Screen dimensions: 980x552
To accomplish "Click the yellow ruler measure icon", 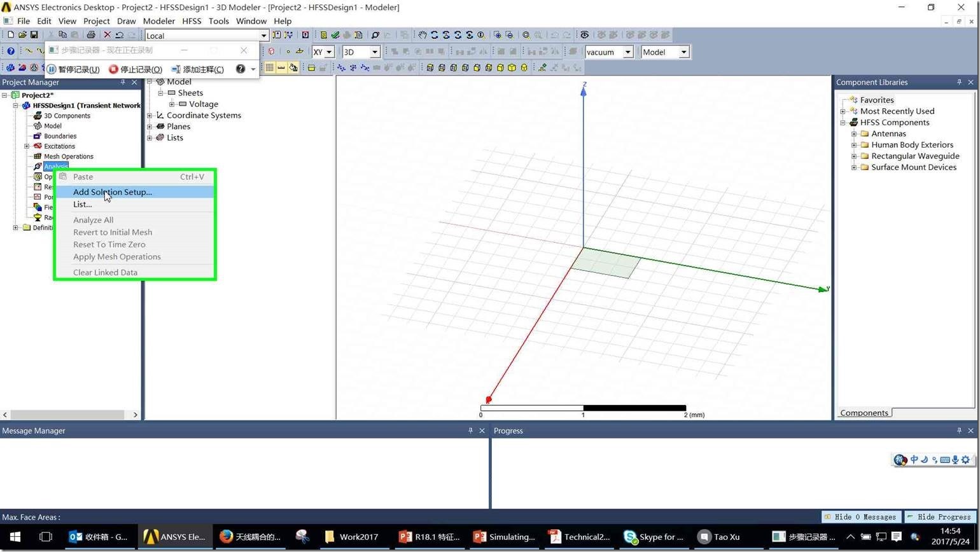I will click(x=281, y=67).
